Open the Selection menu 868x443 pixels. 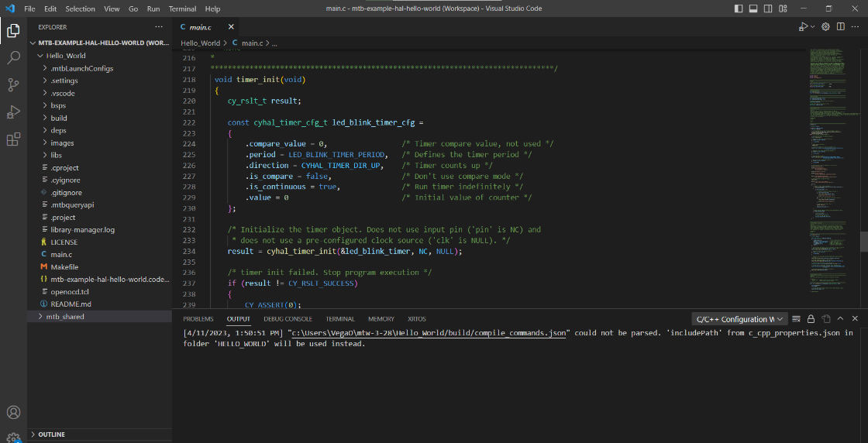pos(81,9)
